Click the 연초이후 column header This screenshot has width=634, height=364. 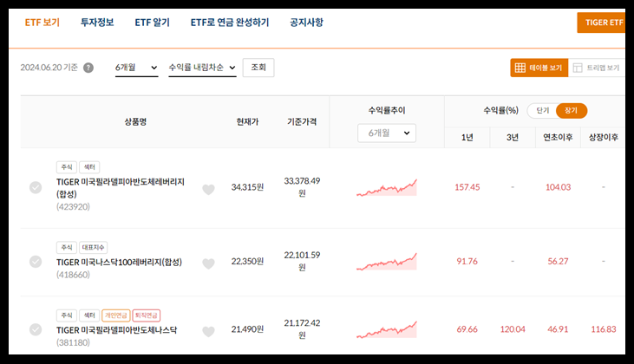[558, 138]
